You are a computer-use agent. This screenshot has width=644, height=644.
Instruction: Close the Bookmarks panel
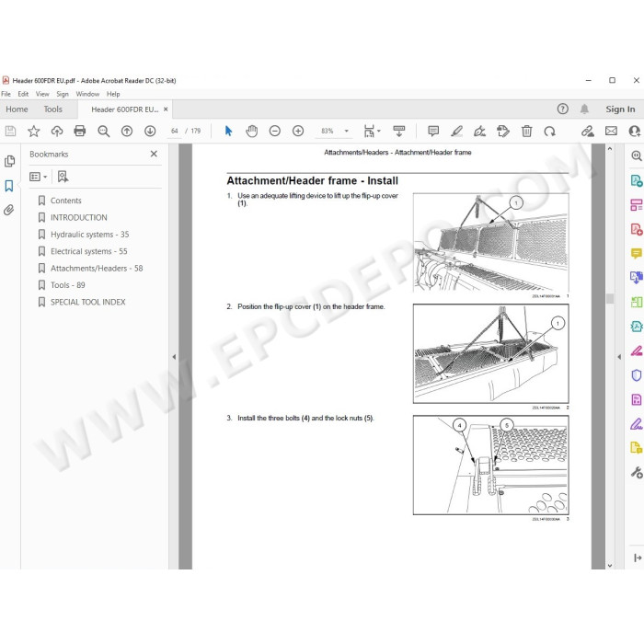click(154, 154)
